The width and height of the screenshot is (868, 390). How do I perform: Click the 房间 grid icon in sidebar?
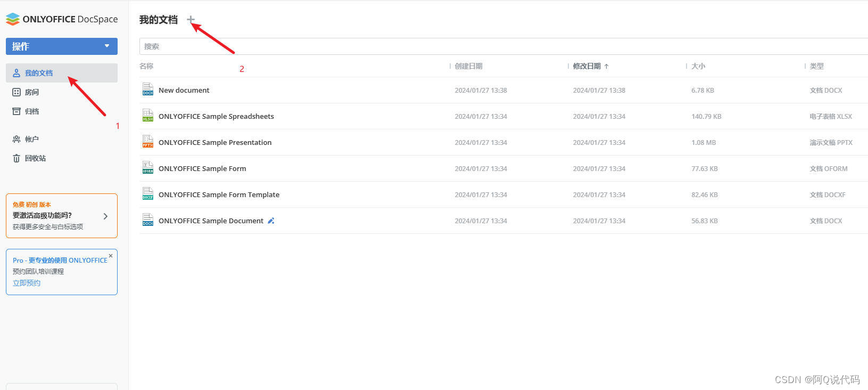tap(16, 92)
